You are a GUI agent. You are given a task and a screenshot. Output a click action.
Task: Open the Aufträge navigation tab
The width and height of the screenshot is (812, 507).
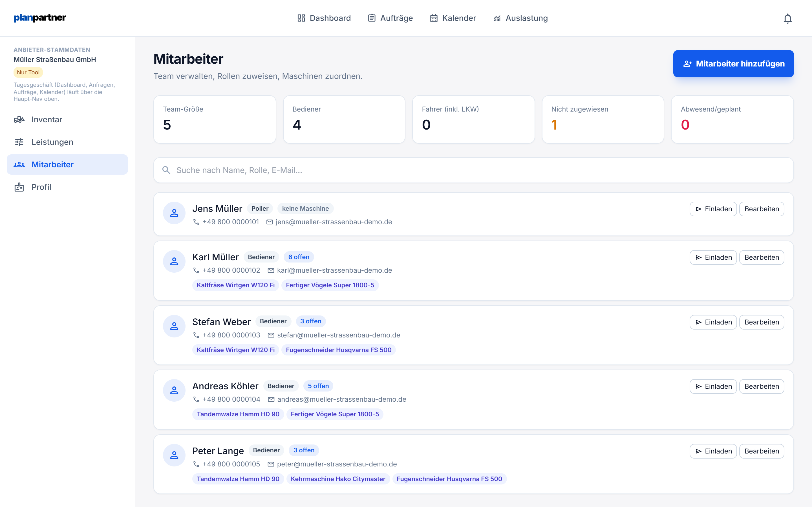point(390,18)
